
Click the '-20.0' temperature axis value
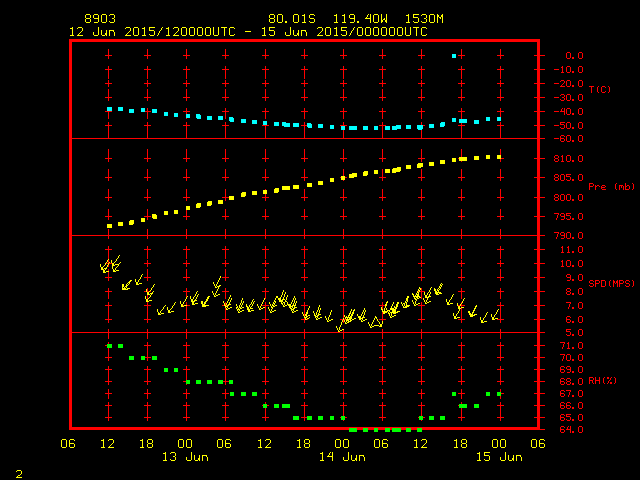pyautogui.click(x=569, y=84)
